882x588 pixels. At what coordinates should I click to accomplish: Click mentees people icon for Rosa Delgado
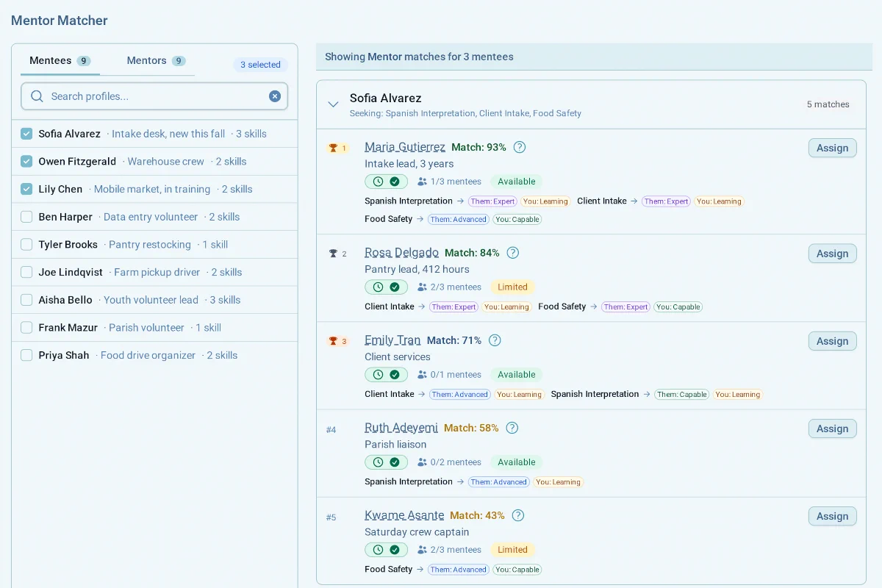click(x=422, y=287)
